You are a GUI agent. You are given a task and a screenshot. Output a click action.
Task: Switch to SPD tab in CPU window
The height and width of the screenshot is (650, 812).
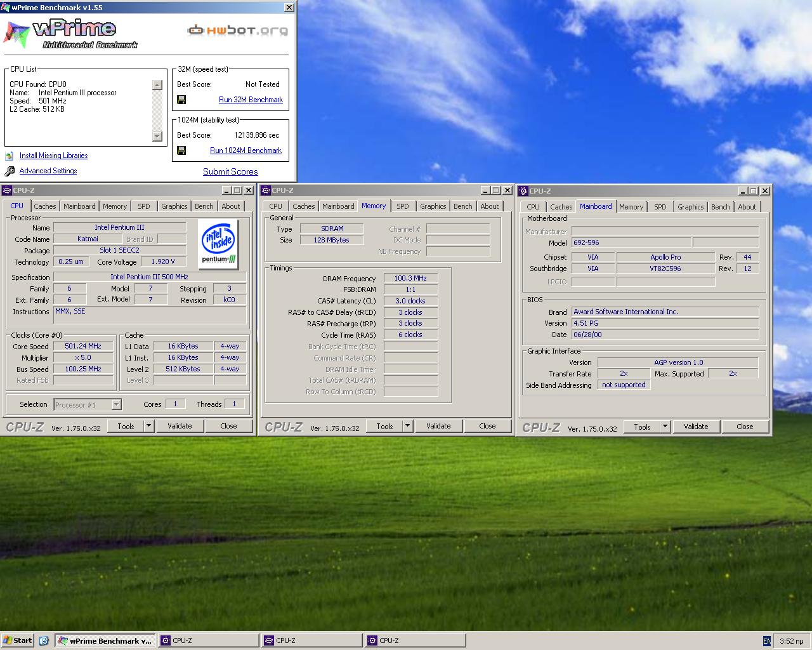(x=144, y=206)
